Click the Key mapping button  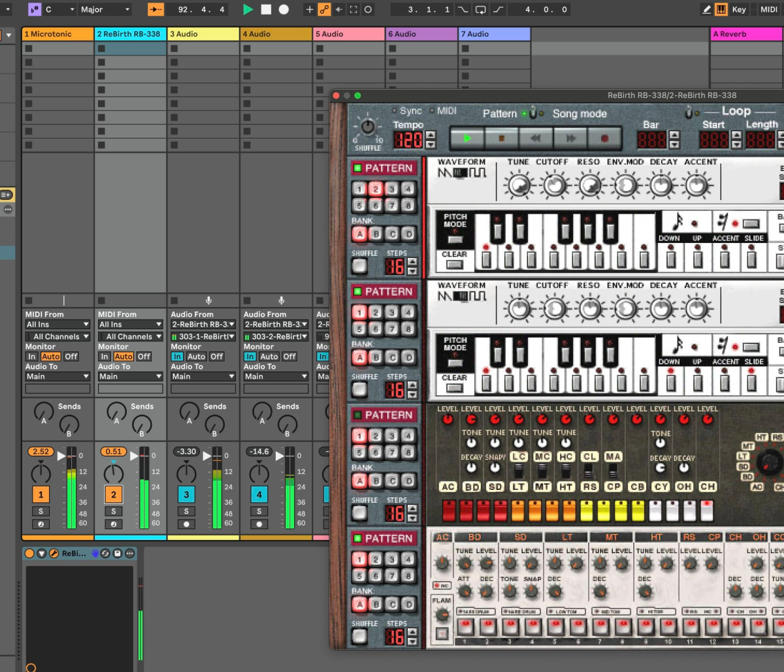click(739, 10)
